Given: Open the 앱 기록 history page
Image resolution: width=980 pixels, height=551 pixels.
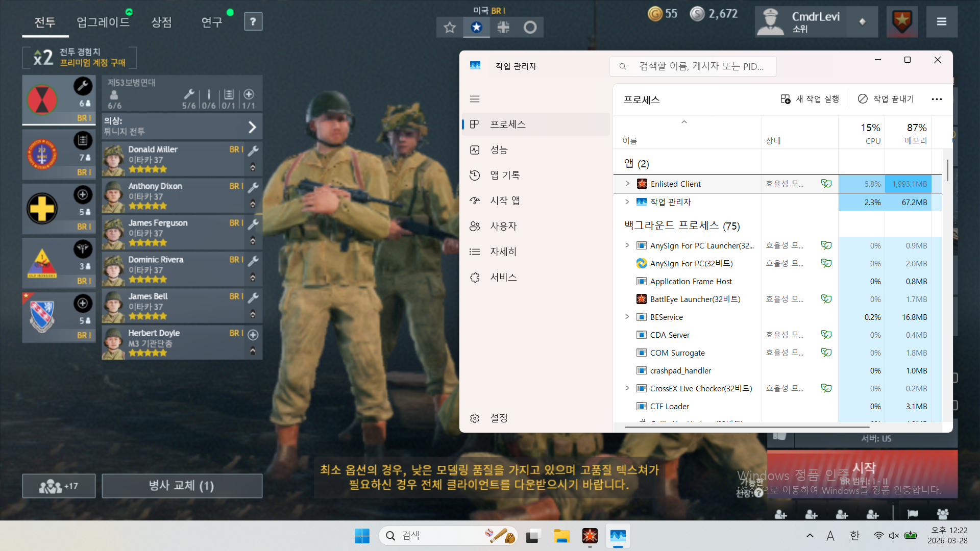Looking at the screenshot, I should pyautogui.click(x=504, y=176).
